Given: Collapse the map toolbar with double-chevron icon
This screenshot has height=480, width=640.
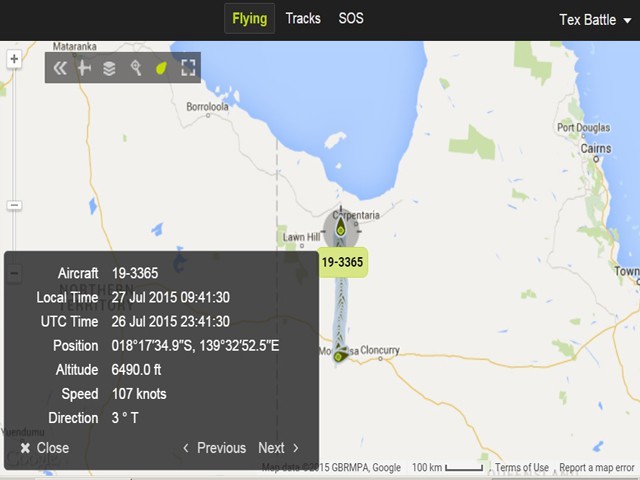Looking at the screenshot, I should point(60,68).
